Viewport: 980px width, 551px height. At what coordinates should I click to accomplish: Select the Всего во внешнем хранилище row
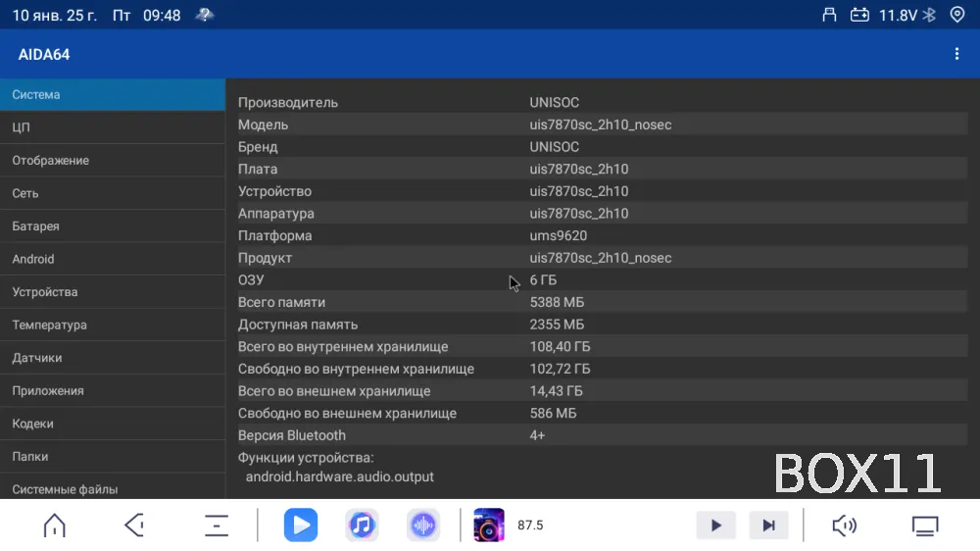603,391
